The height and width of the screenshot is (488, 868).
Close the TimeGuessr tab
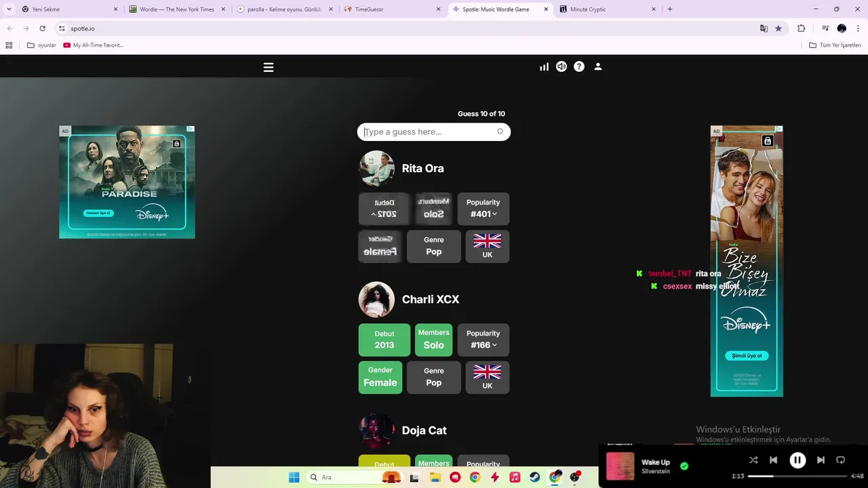pos(438,9)
